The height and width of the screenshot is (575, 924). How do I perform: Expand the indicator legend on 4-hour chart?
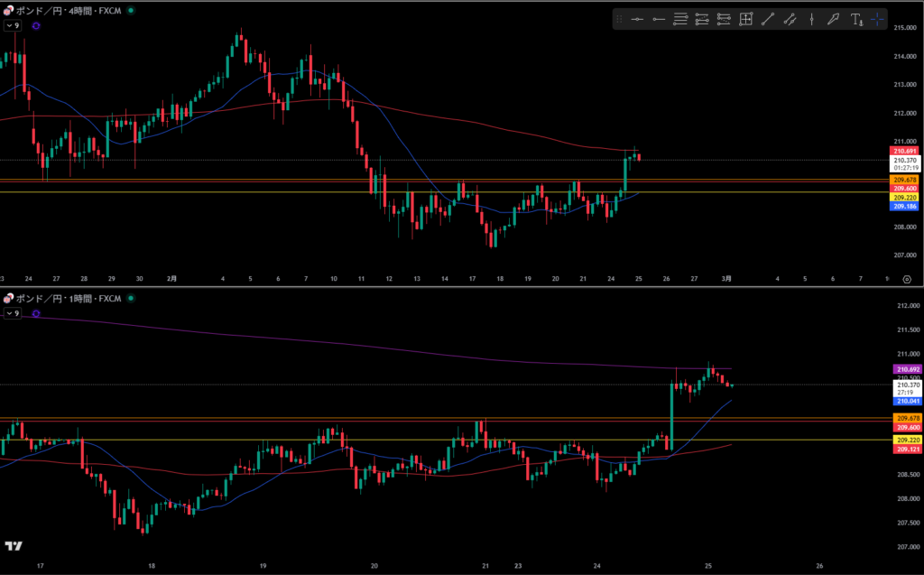click(12, 26)
